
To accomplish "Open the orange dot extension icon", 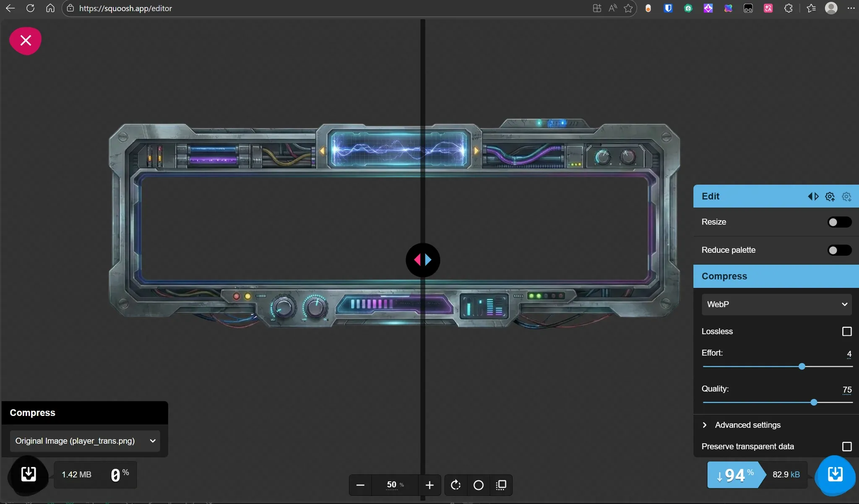I will pyautogui.click(x=648, y=8).
